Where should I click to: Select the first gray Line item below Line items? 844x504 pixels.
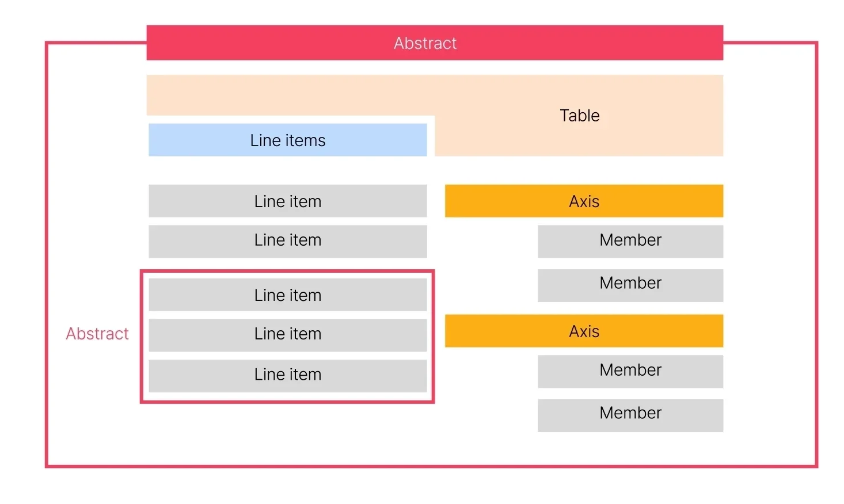[287, 201]
